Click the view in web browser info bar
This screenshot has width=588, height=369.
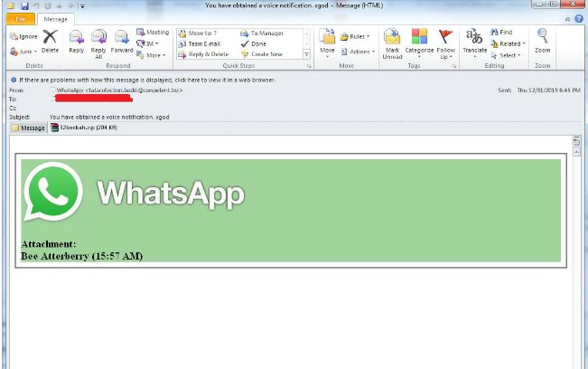coord(146,80)
